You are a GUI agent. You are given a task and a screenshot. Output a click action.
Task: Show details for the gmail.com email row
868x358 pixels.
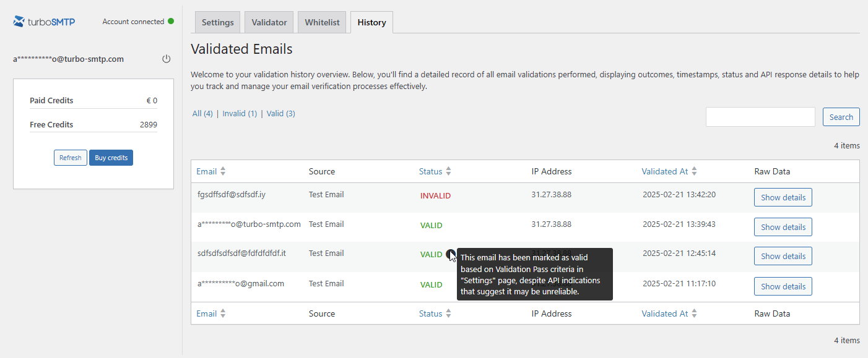(x=783, y=286)
